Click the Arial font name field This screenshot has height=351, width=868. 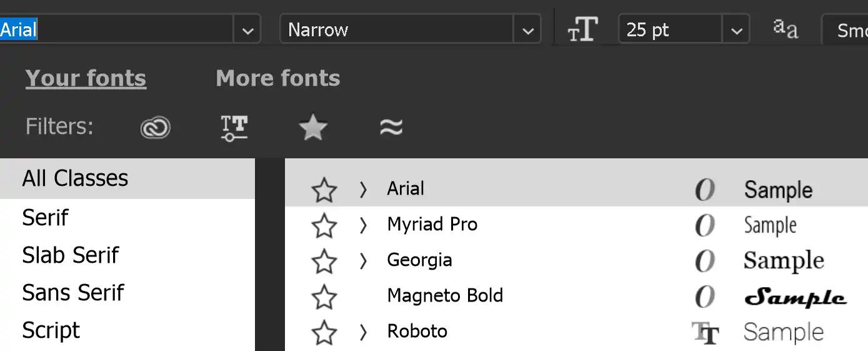[x=117, y=30]
